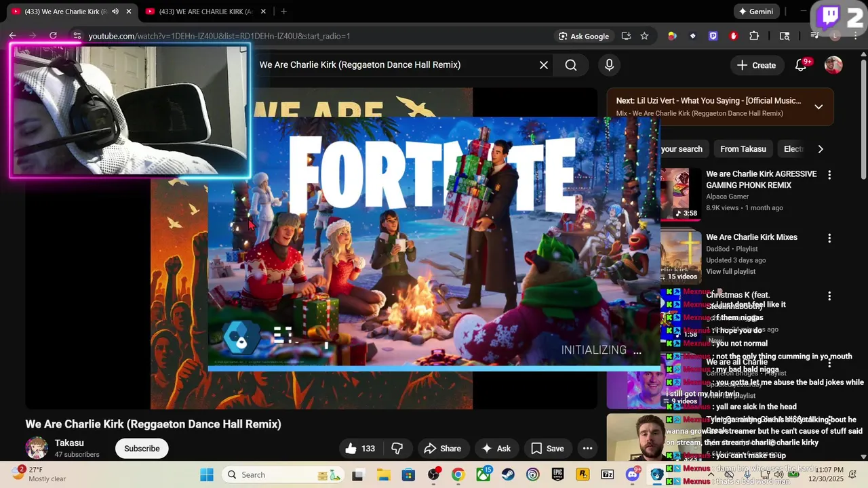The height and width of the screenshot is (488, 868).
Task: Open Microsoft Store from the taskbar
Action: (408, 474)
